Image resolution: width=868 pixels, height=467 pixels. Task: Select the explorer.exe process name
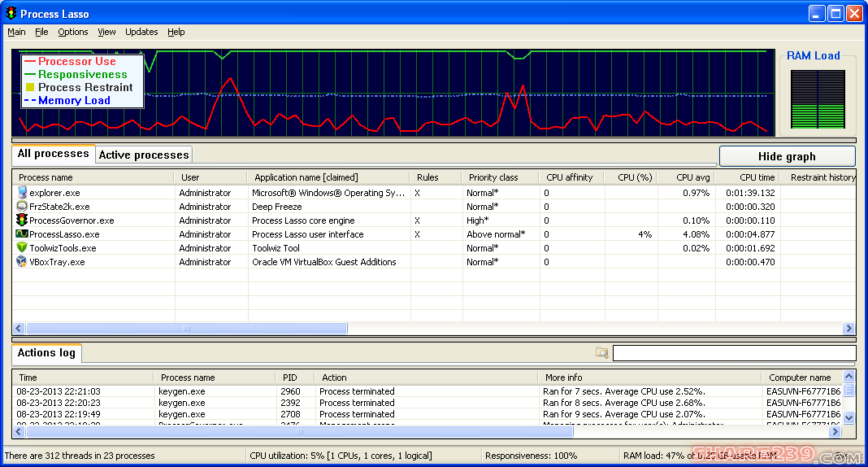click(x=54, y=193)
